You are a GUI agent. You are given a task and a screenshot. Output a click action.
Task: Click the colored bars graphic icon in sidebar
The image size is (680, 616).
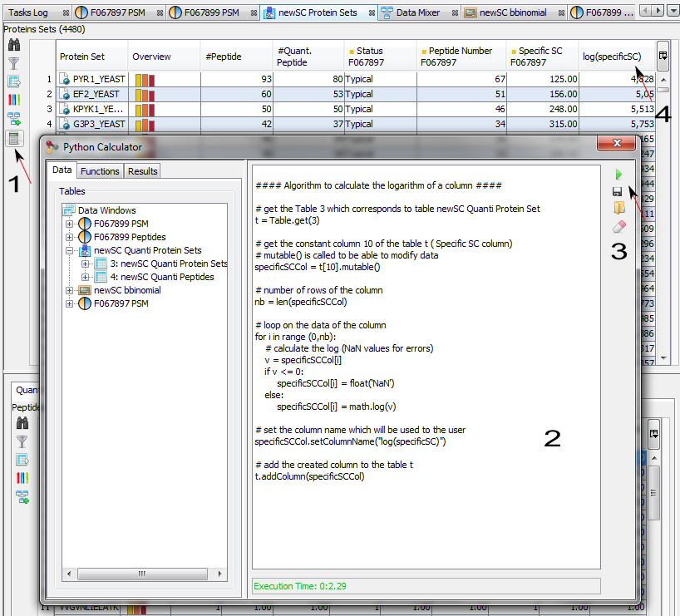pos(15,100)
